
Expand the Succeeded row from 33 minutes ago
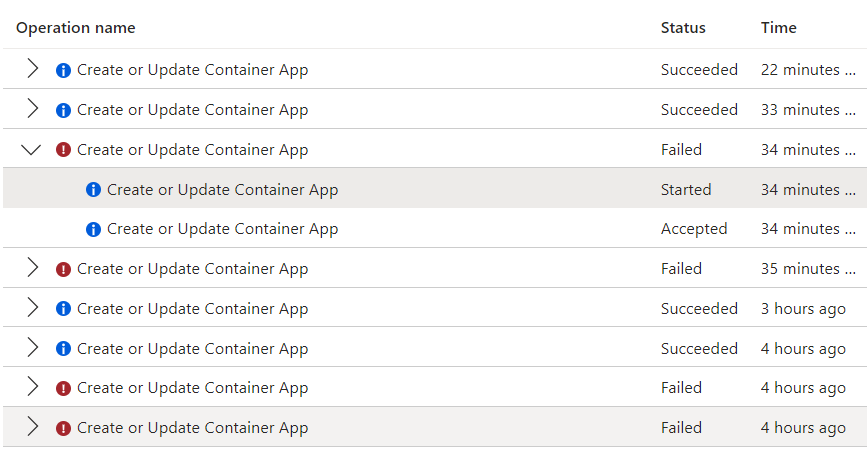tap(33, 108)
